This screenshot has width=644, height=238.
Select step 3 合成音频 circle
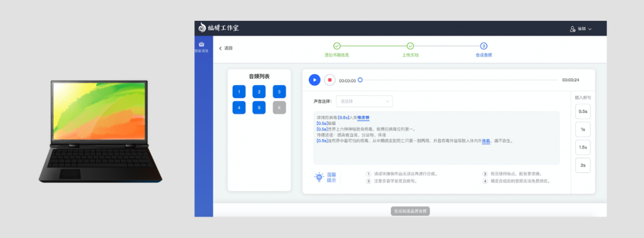484,46
